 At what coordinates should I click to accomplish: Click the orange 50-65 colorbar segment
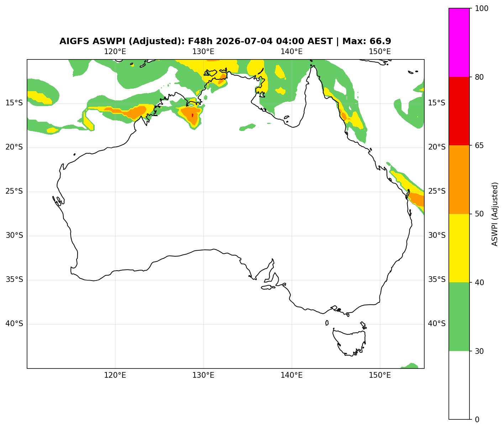tap(459, 179)
